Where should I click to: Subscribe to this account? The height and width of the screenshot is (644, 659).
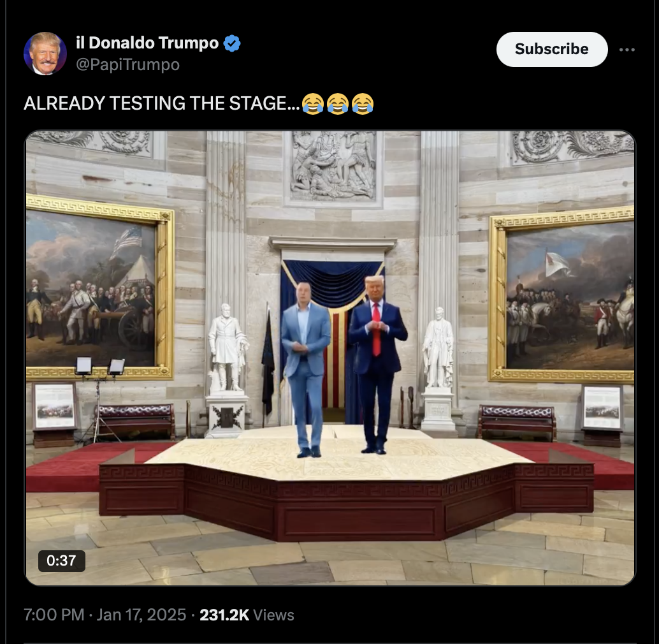click(x=552, y=49)
